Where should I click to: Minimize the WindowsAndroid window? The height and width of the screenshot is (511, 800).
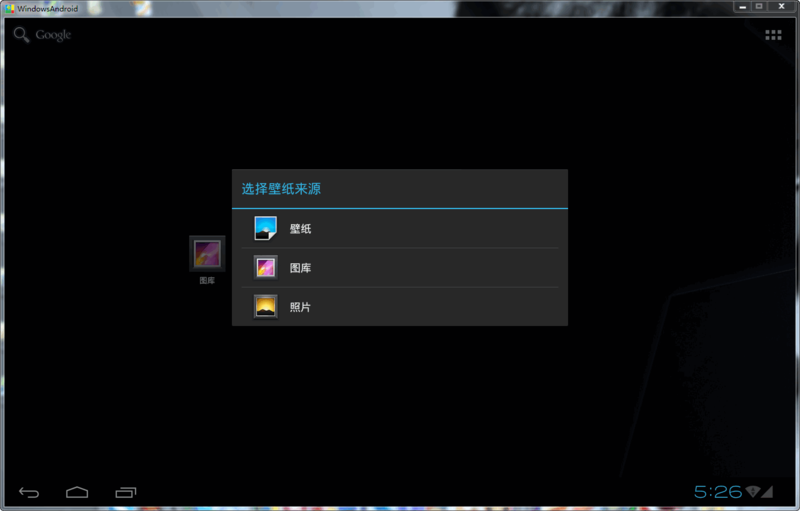pos(742,7)
